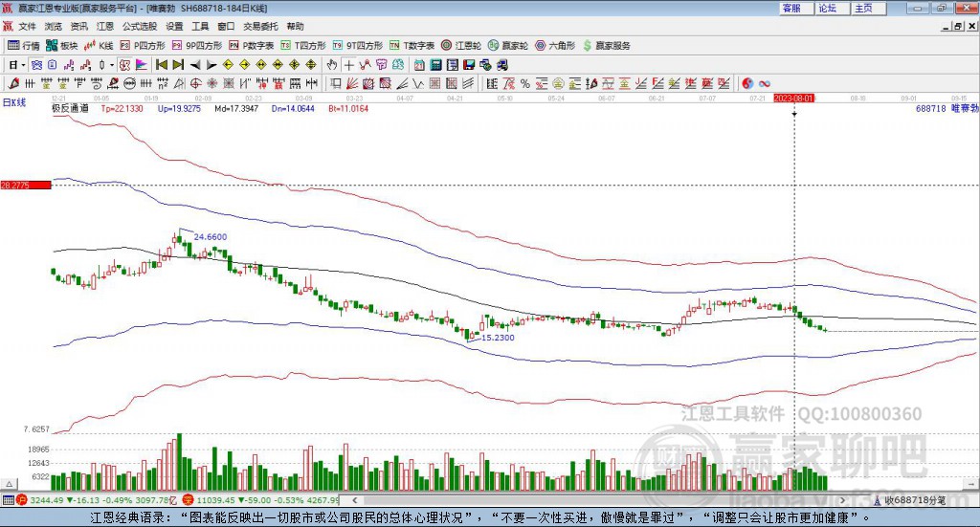Open the 日 period dropdown arrow
This screenshot has height=527, width=980.
[x=23, y=65]
